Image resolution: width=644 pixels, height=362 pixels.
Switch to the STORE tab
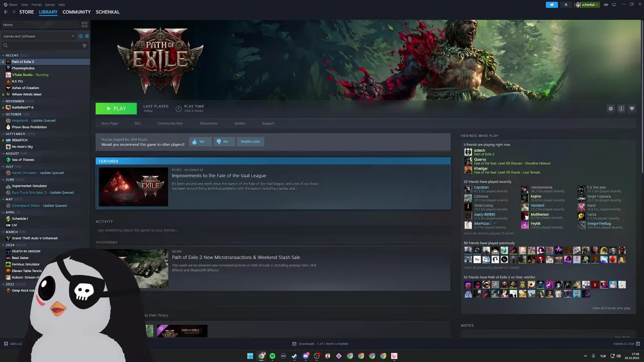(27, 12)
